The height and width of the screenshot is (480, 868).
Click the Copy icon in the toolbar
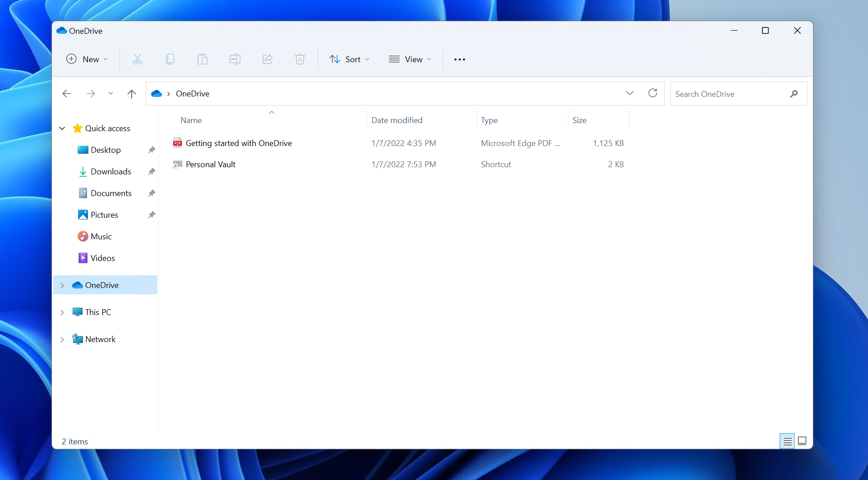[x=170, y=59]
